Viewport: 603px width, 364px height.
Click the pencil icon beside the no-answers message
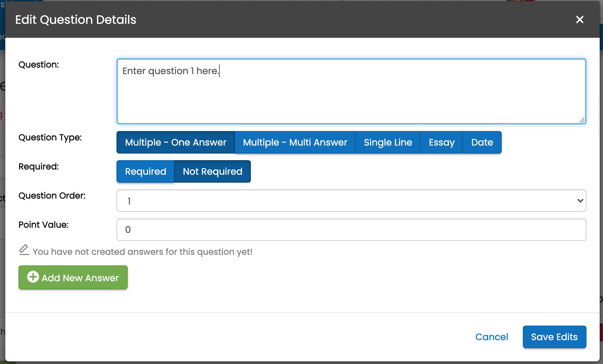pos(24,250)
